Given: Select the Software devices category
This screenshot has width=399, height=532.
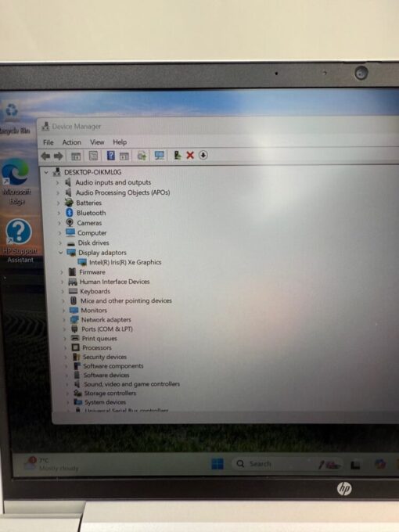Looking at the screenshot, I should [x=106, y=376].
